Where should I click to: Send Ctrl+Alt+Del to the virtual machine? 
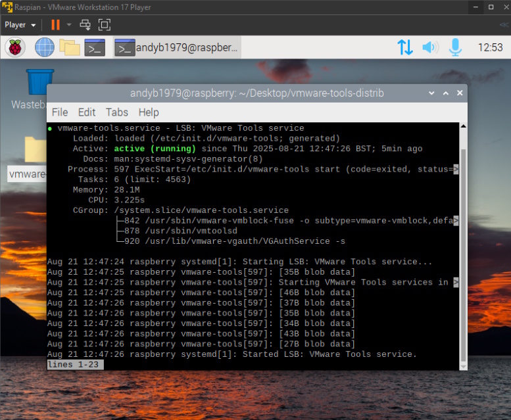coord(85,25)
